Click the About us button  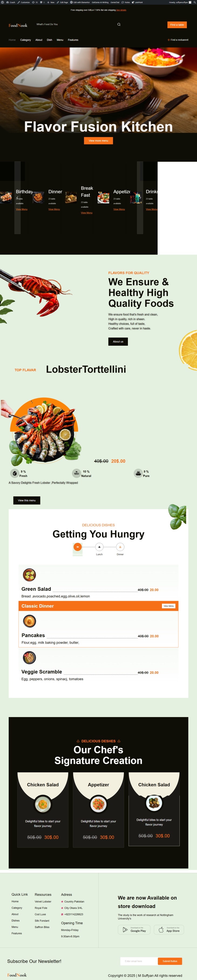[118, 342]
